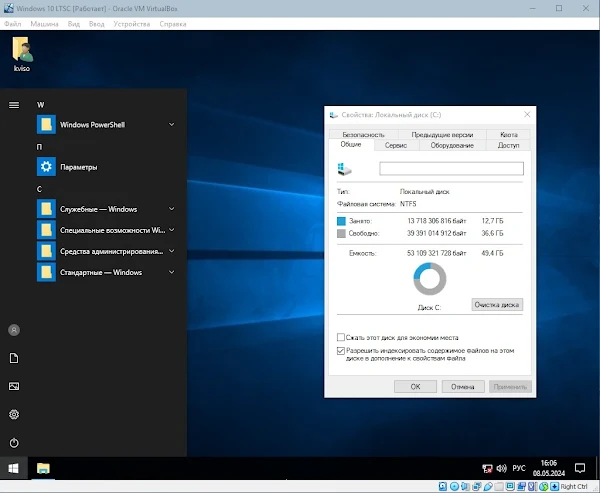The height and width of the screenshot is (493, 600).
Task: Click the Отмена button
Action: click(x=463, y=387)
